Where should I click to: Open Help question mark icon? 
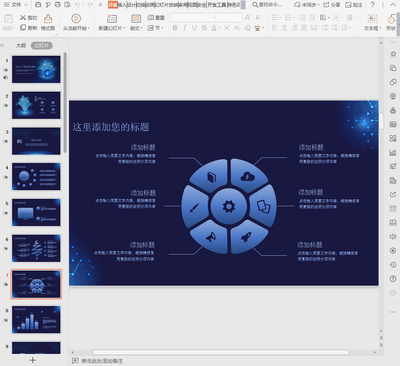click(x=372, y=5)
